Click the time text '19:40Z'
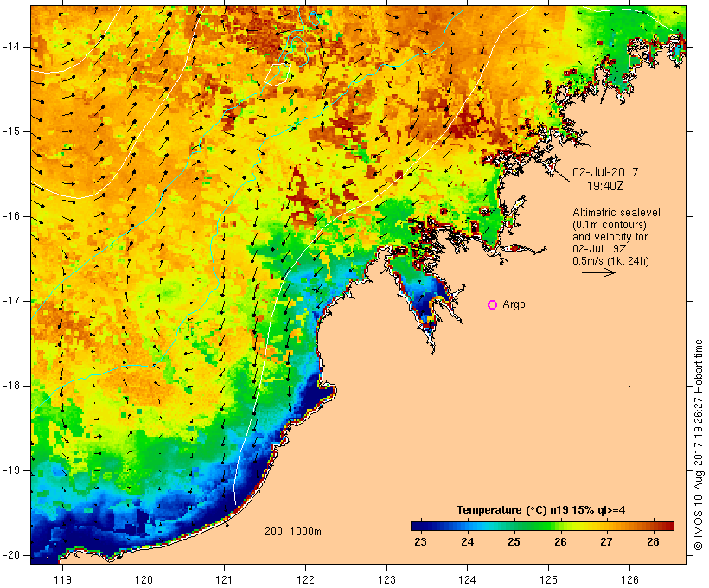Image resolution: width=709 pixels, height=588 pixels. click(605, 186)
